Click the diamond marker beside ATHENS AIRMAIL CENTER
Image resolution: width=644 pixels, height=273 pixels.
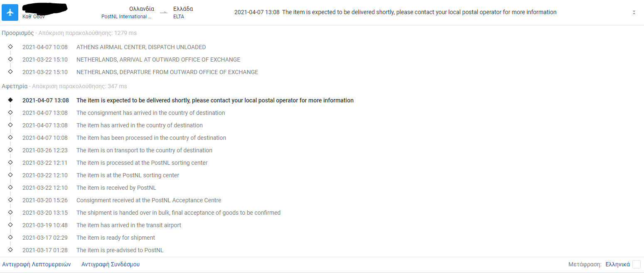coord(10,47)
